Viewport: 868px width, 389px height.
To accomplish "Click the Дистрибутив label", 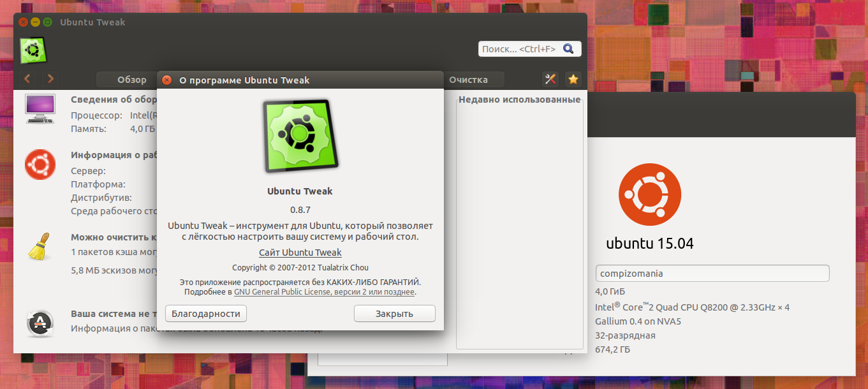I will tap(101, 198).
